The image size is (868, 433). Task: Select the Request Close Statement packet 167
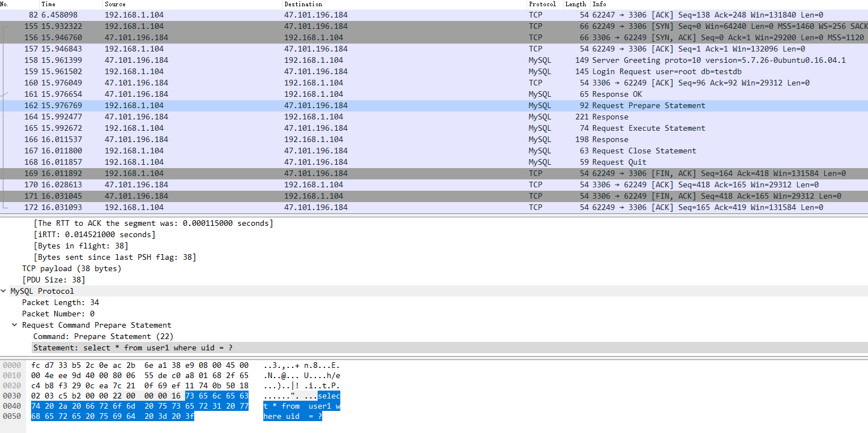pos(434,151)
